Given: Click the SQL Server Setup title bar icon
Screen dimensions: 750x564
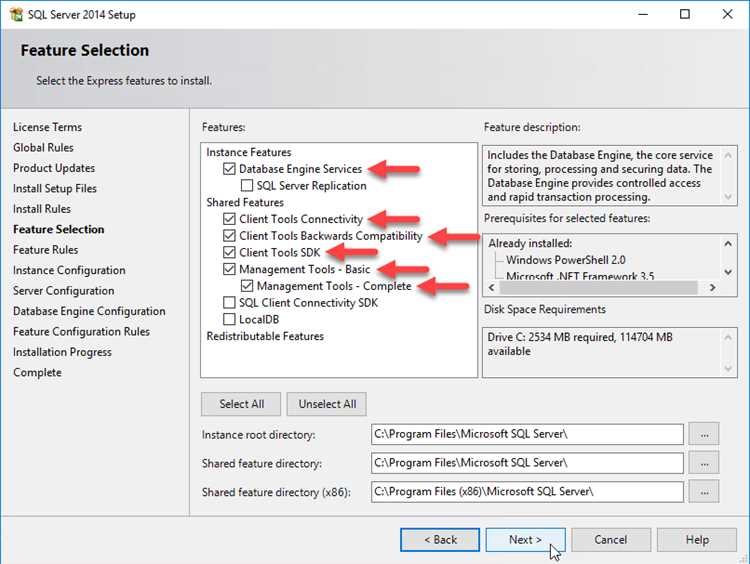Looking at the screenshot, I should [16, 14].
